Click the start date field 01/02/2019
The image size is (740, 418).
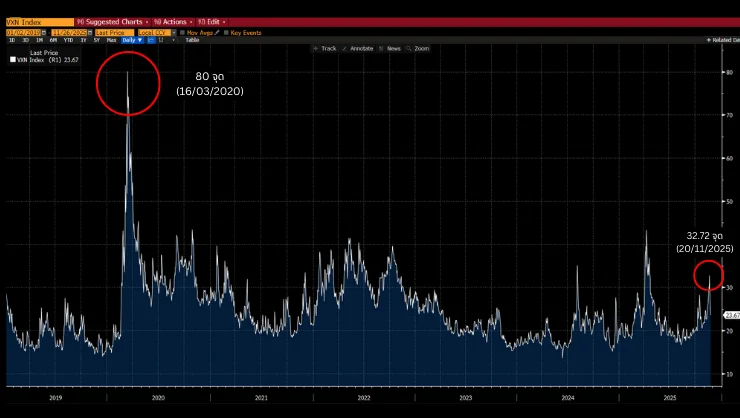click(23, 33)
